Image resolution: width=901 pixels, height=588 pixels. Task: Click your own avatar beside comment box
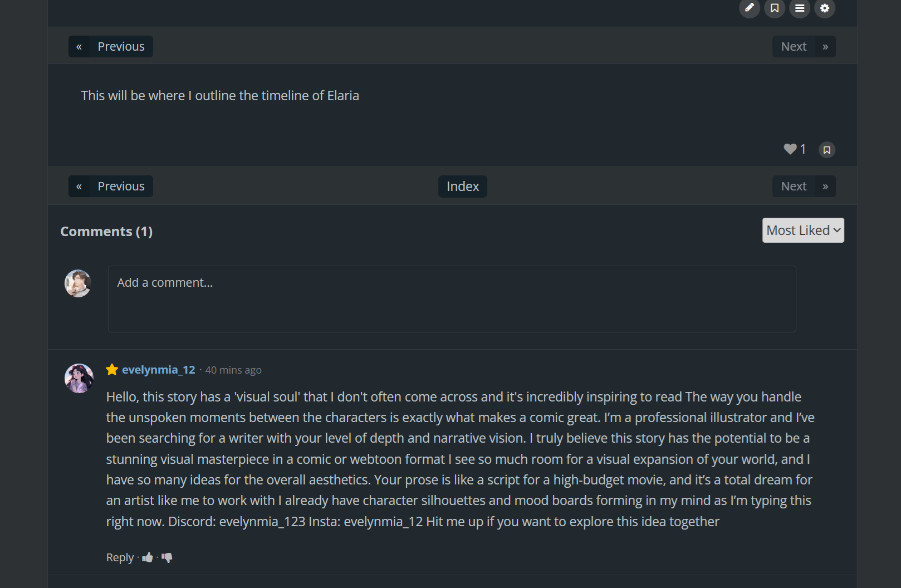coord(78,283)
